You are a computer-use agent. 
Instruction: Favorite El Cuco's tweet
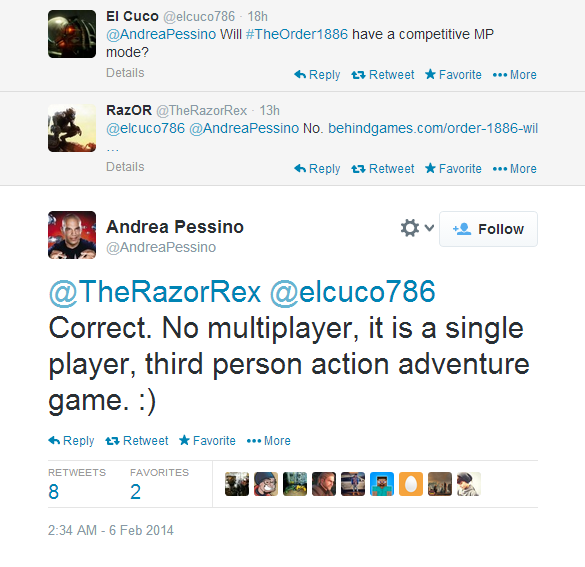click(453, 75)
